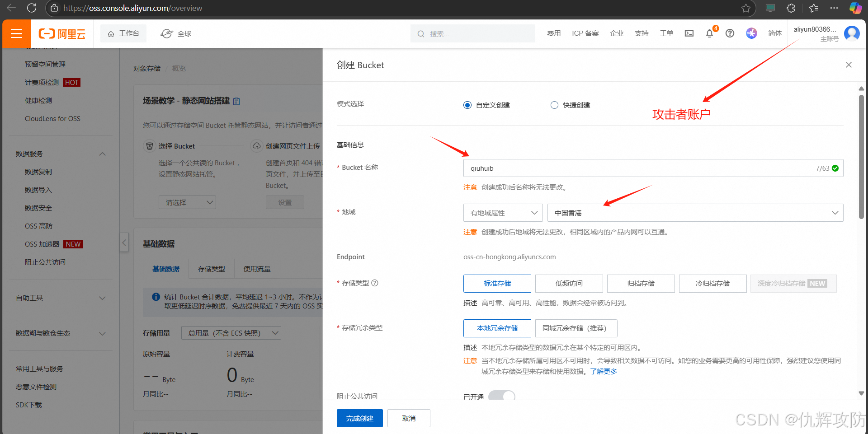Click the panel vertical scrollbar thumb

[x=861, y=157]
